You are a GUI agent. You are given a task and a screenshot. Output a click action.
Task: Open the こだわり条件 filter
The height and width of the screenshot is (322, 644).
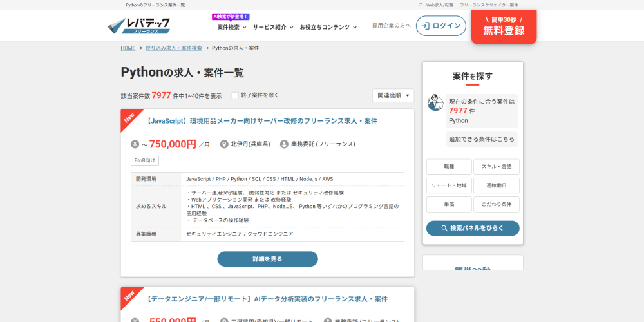[496, 205]
